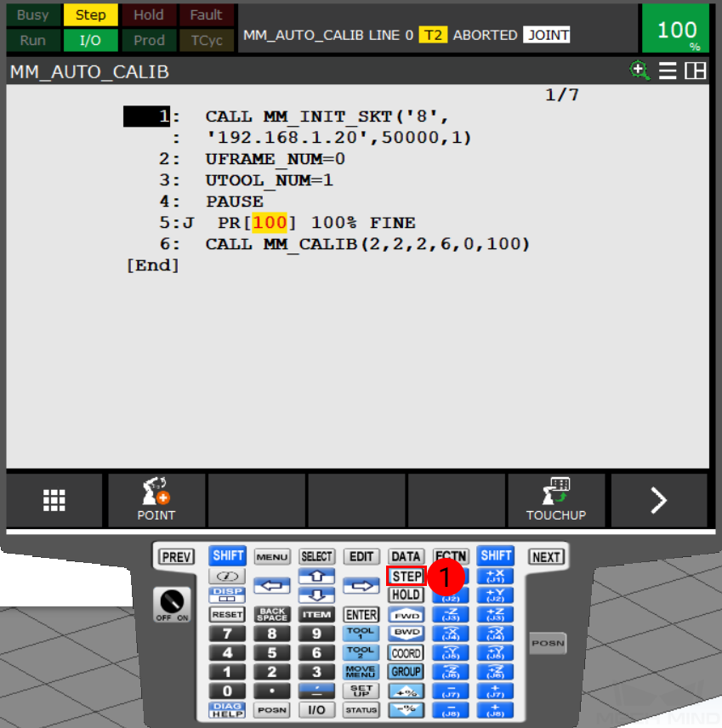The width and height of the screenshot is (722, 728).
Task: Click the EDIT key
Action: [x=361, y=556]
